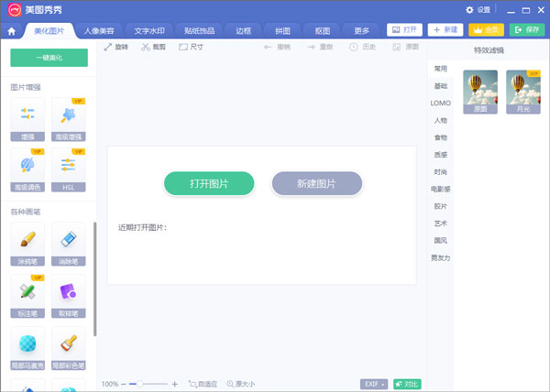550x392 pixels.
Task: Click the 新建 button in top bar
Action: pyautogui.click(x=445, y=30)
